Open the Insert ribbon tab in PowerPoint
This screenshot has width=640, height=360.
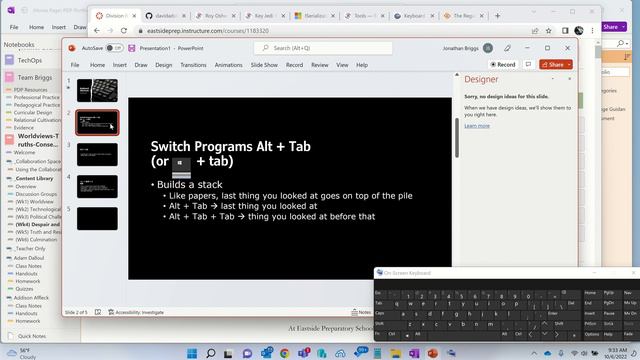pos(120,65)
